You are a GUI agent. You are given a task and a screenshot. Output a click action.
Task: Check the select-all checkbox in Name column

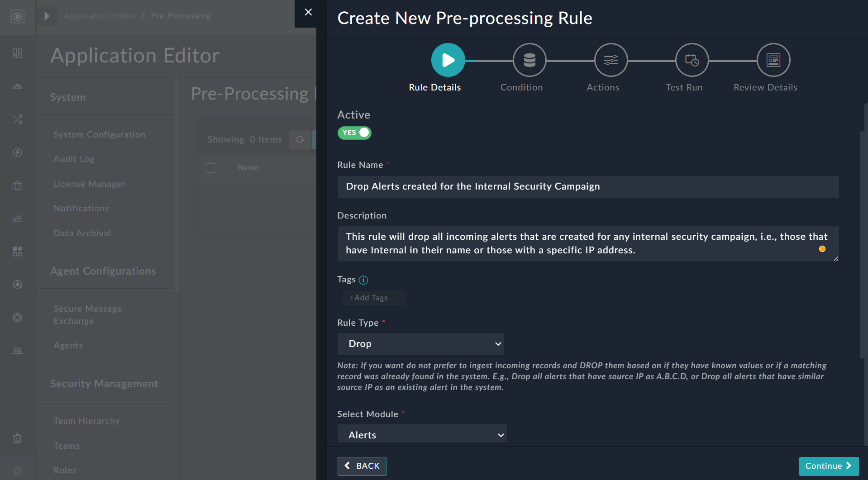click(210, 168)
